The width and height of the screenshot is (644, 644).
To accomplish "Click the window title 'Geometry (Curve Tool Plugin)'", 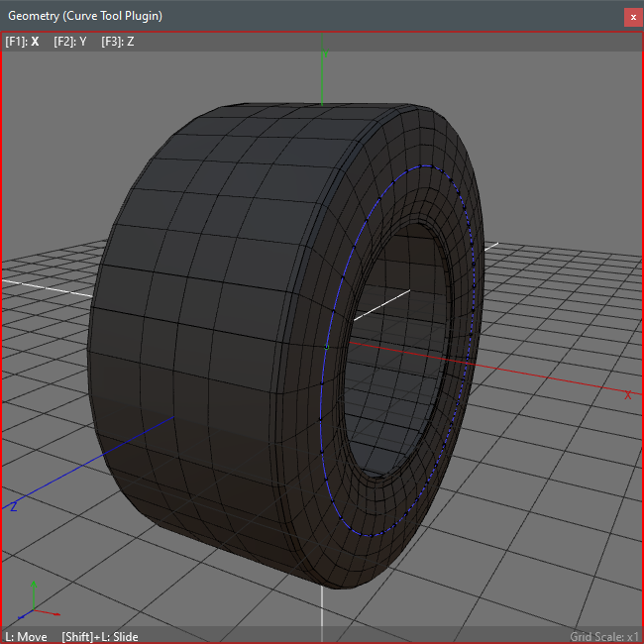I will (85, 16).
